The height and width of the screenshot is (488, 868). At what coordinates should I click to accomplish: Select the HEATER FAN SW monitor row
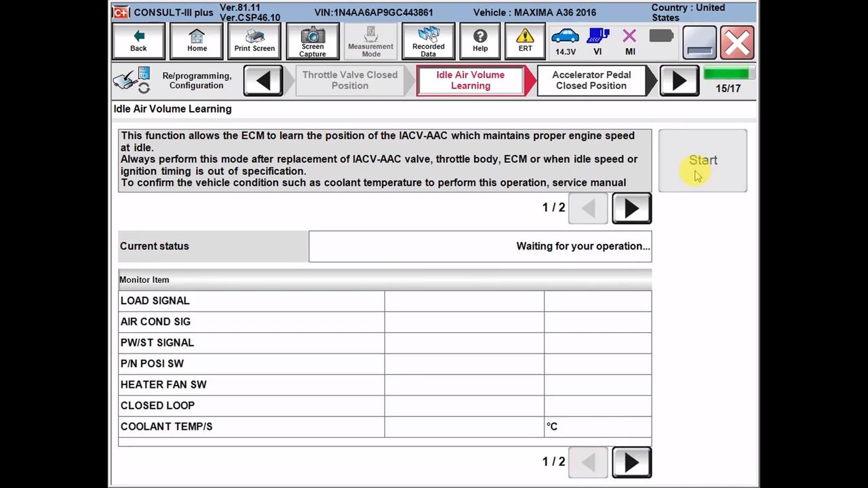pos(385,385)
